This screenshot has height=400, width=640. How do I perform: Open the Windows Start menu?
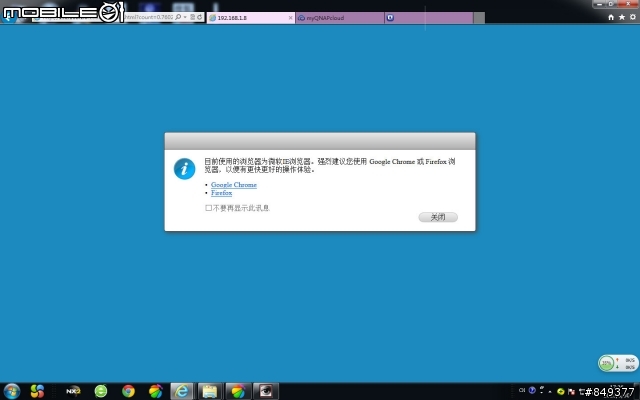click(11, 391)
